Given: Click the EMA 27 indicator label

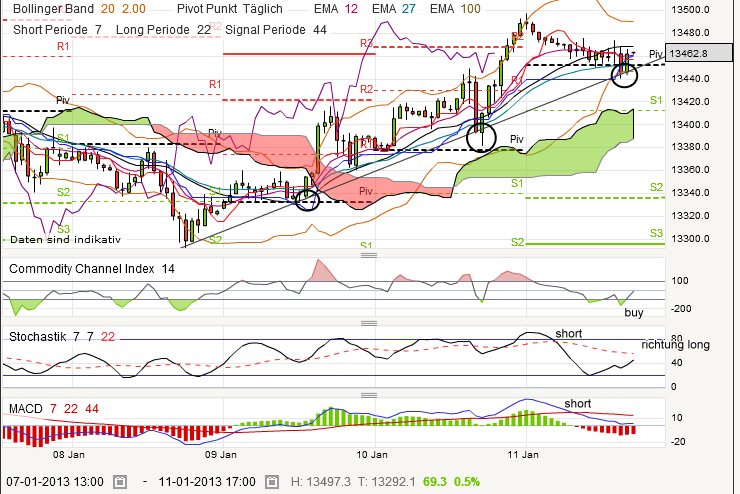Looking at the screenshot, I should [x=394, y=8].
